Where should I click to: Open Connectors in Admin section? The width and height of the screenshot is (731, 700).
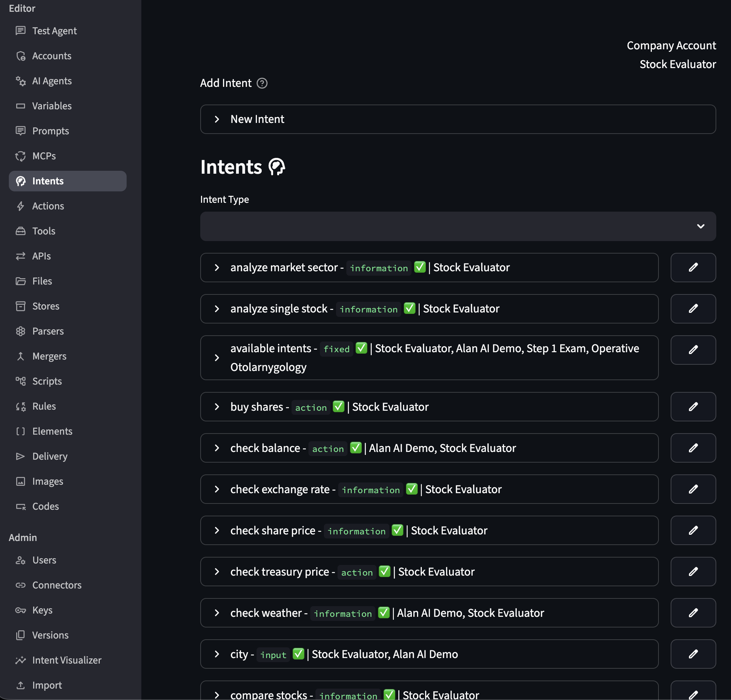point(57,585)
